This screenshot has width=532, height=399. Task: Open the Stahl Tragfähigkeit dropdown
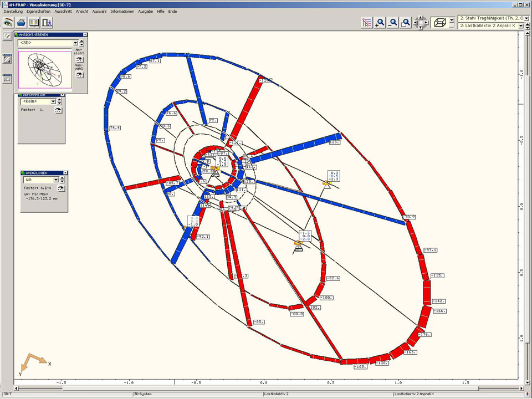click(x=526, y=19)
